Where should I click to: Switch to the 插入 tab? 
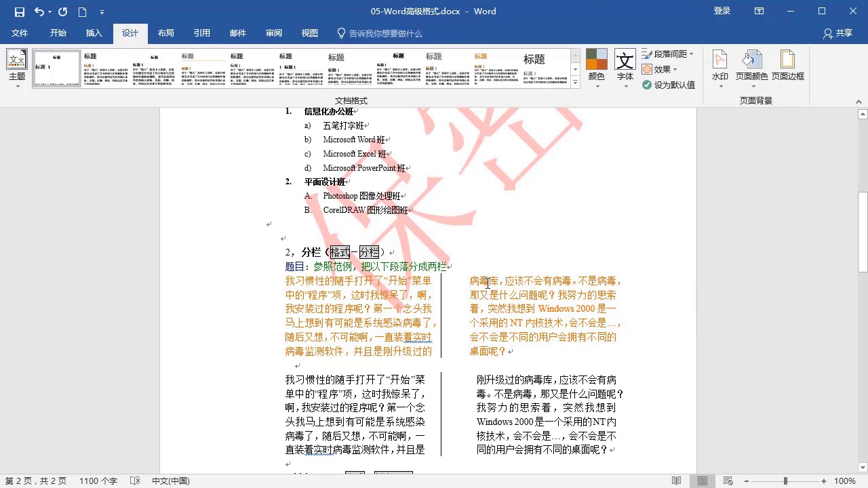point(94,33)
